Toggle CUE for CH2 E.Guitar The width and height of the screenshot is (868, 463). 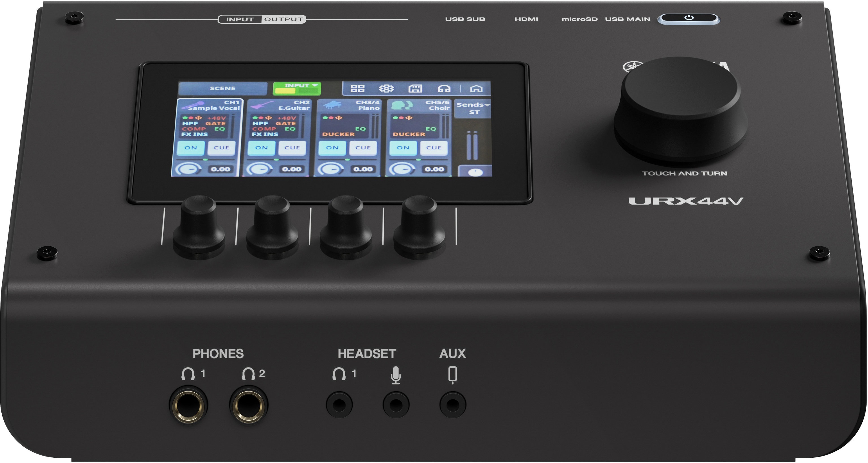pos(292,147)
